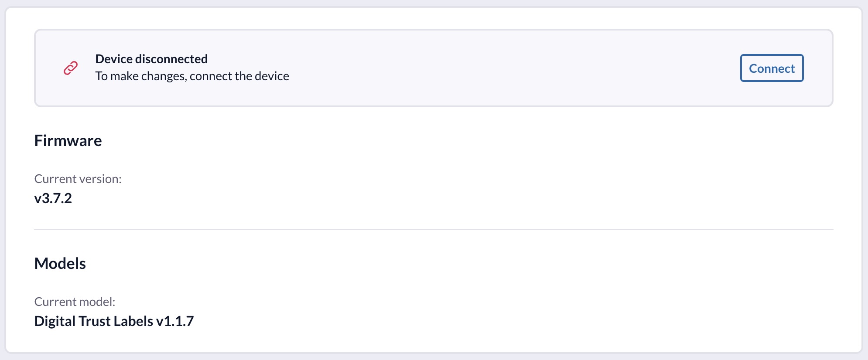Click the "Current model:" label
Screen dimensions: 868x360
click(x=75, y=302)
